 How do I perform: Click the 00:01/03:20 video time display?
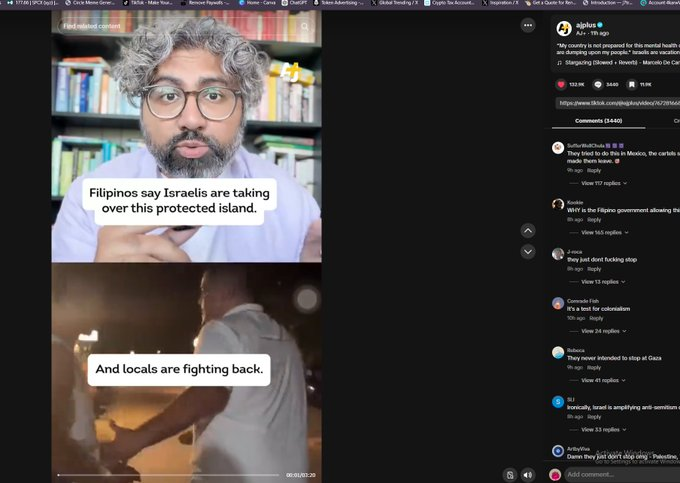(x=301, y=476)
